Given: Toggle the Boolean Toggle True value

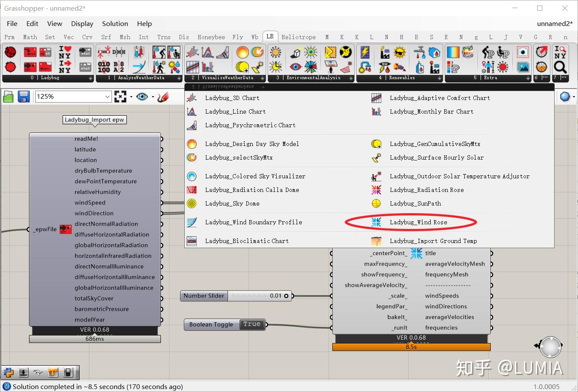Looking at the screenshot, I should 252,324.
